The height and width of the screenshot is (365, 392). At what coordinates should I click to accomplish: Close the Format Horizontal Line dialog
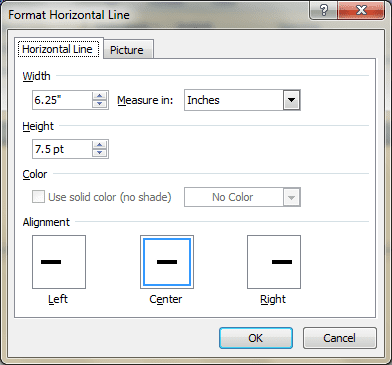[x=361, y=10]
